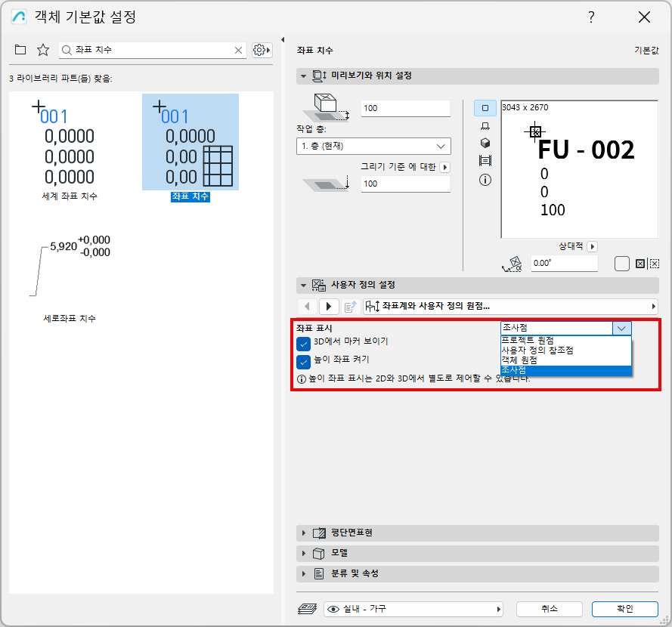
Task: Switch preview to 2D symbol view
Action: click(485, 108)
